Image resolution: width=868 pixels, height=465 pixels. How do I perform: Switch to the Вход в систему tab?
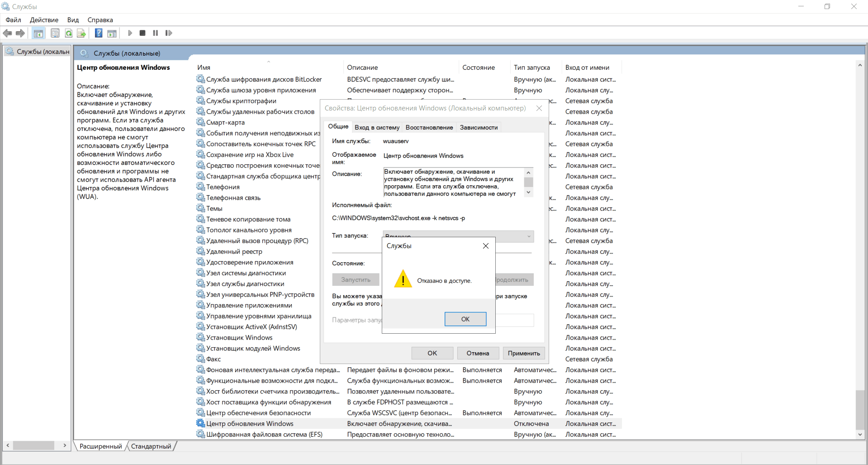coord(377,127)
